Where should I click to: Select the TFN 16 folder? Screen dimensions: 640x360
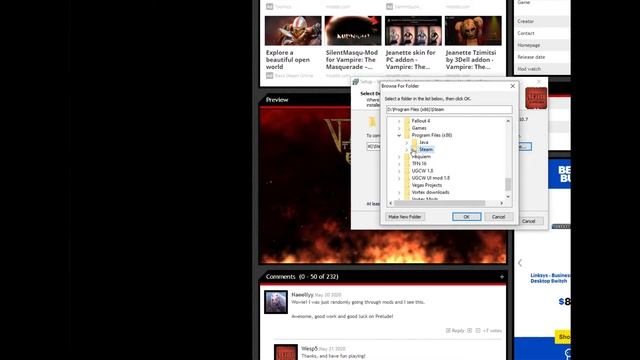[419, 164]
